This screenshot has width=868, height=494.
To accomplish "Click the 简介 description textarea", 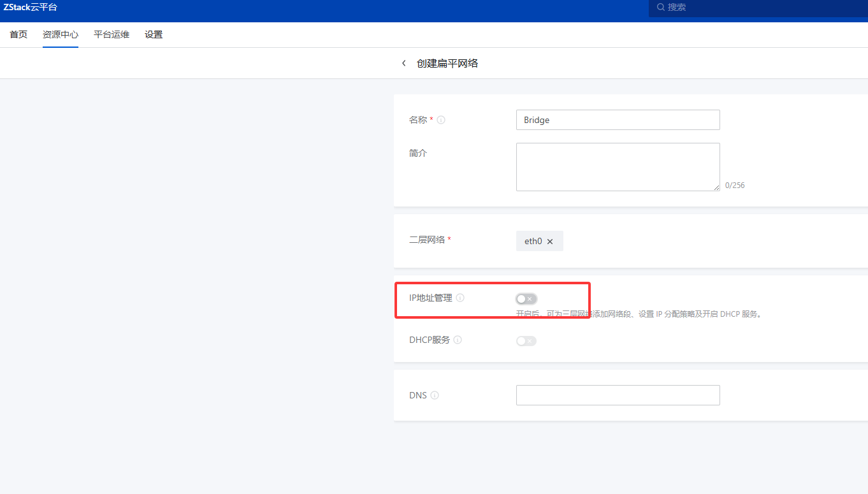I will 618,167.
